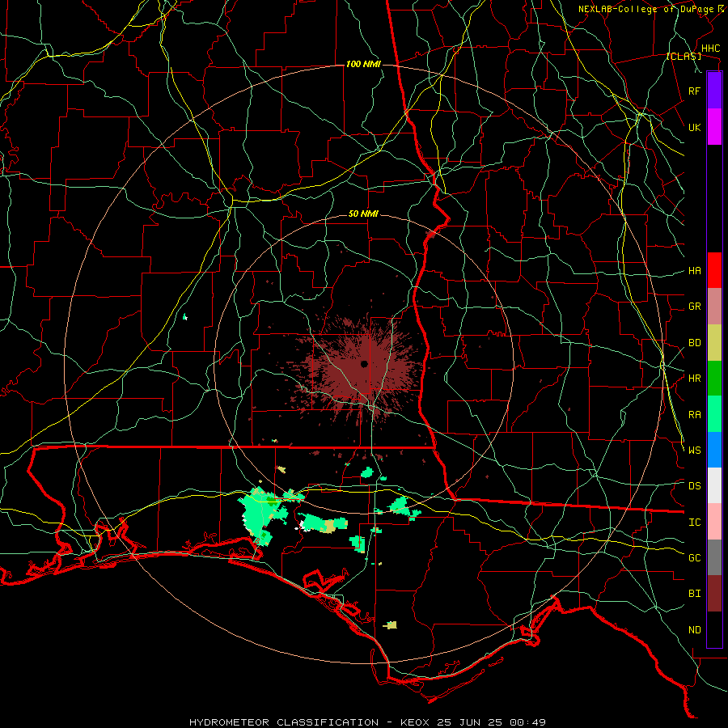Click the ND black legend swatch
Viewport: 728px width, 728px height.
714,629
